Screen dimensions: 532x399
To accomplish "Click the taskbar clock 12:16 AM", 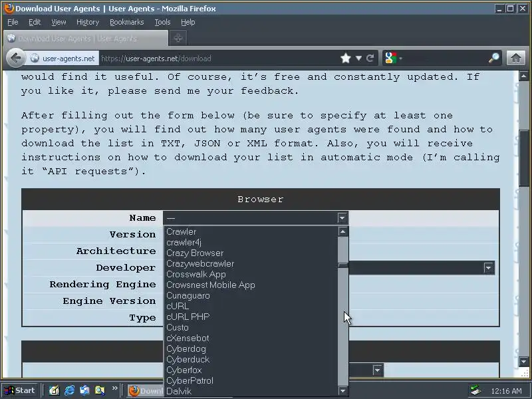I will pyautogui.click(x=506, y=391).
